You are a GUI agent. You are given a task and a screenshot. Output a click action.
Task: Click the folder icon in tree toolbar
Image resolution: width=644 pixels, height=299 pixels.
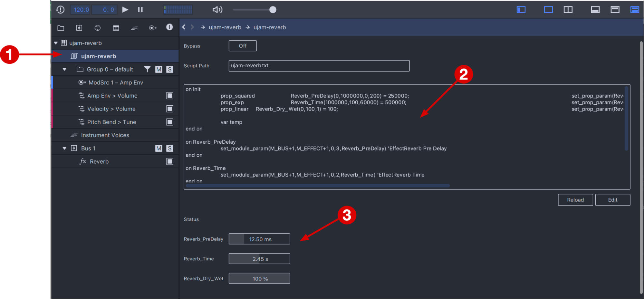pos(61,28)
